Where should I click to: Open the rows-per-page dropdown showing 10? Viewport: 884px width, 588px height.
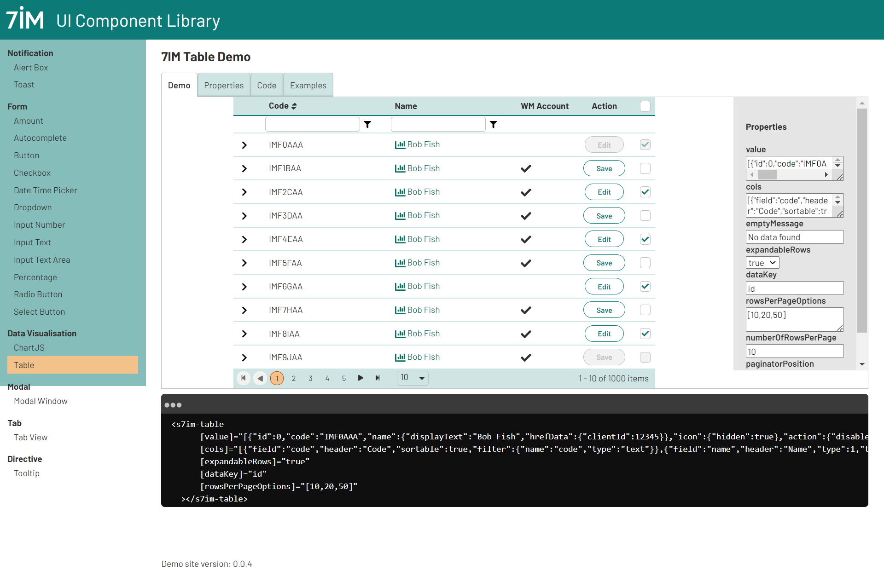coord(413,378)
